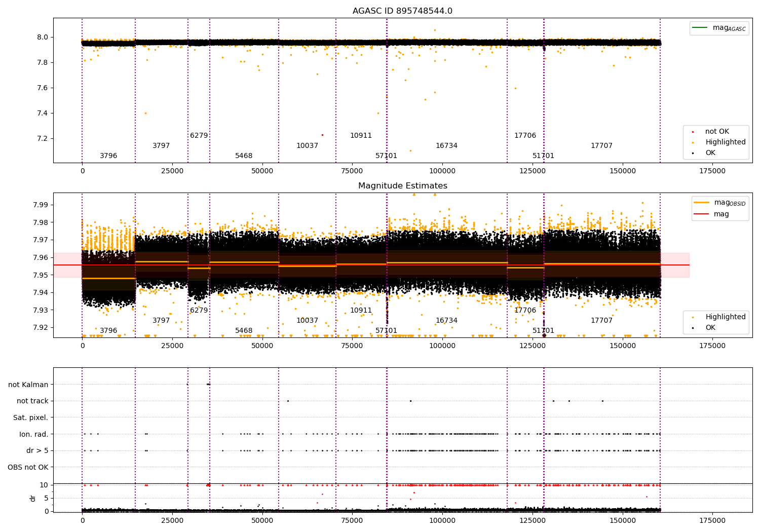Click 'OK' in the middle plot legend

click(x=704, y=328)
